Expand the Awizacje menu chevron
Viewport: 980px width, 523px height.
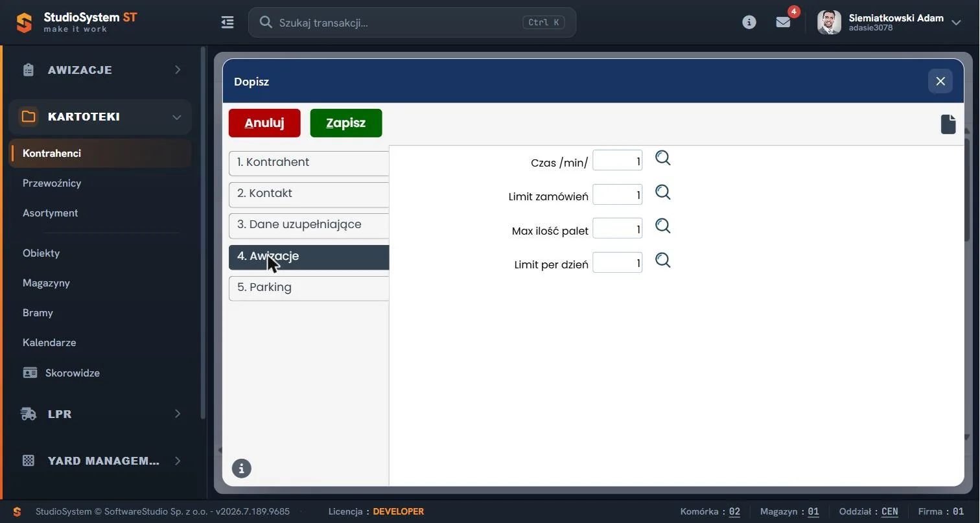tap(178, 69)
